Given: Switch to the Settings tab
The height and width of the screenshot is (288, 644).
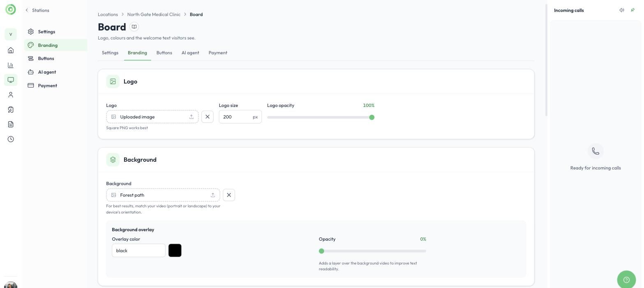Looking at the screenshot, I should point(110,53).
